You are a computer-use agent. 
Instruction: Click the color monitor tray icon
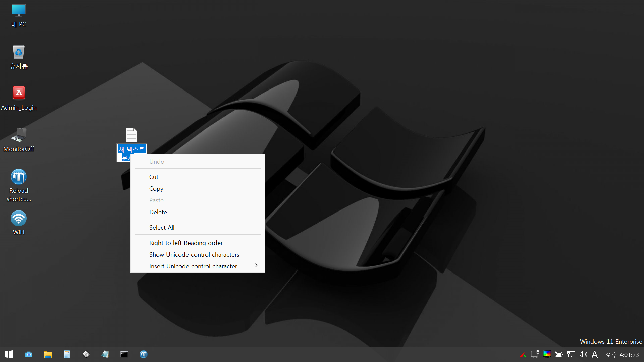[547, 354]
